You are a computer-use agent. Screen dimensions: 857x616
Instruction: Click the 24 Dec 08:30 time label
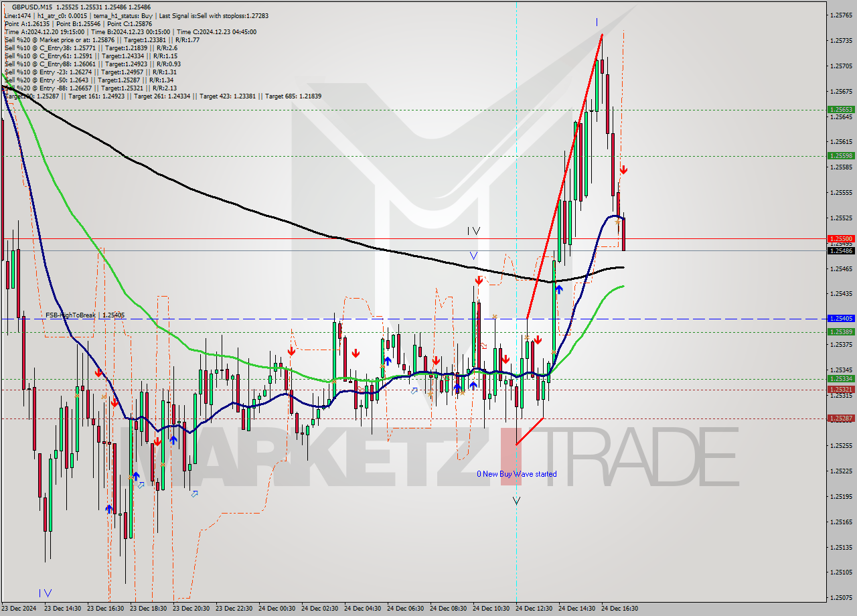(448, 609)
